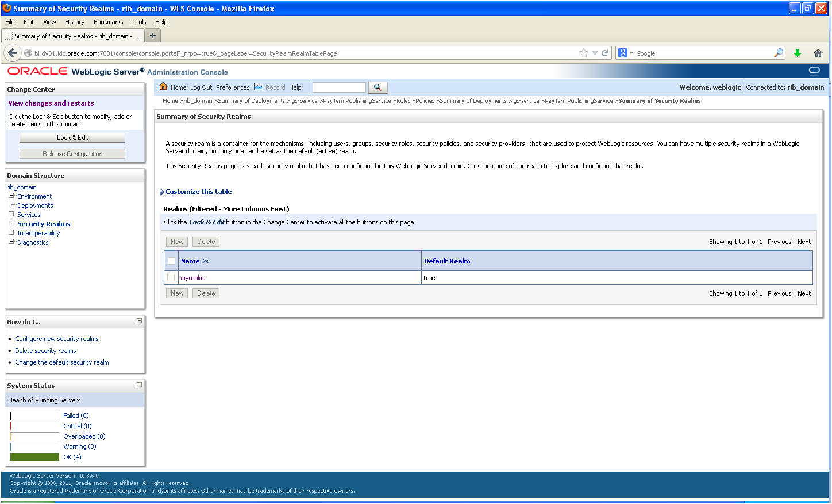
Task: Click the Release Configuration button
Action: [72, 154]
